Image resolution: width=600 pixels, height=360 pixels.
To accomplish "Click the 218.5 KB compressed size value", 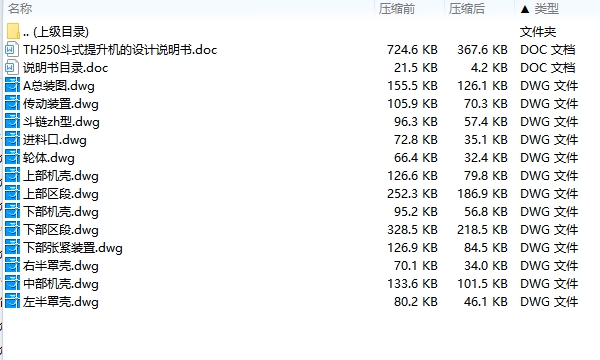I will [x=482, y=230].
